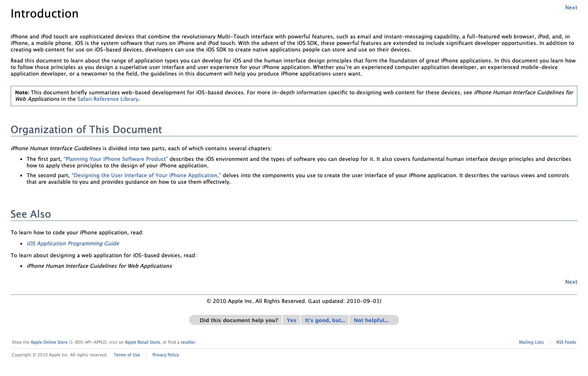588x376 pixels.
Task: Open iOS Application Programming Guide link
Action: [x=73, y=244]
